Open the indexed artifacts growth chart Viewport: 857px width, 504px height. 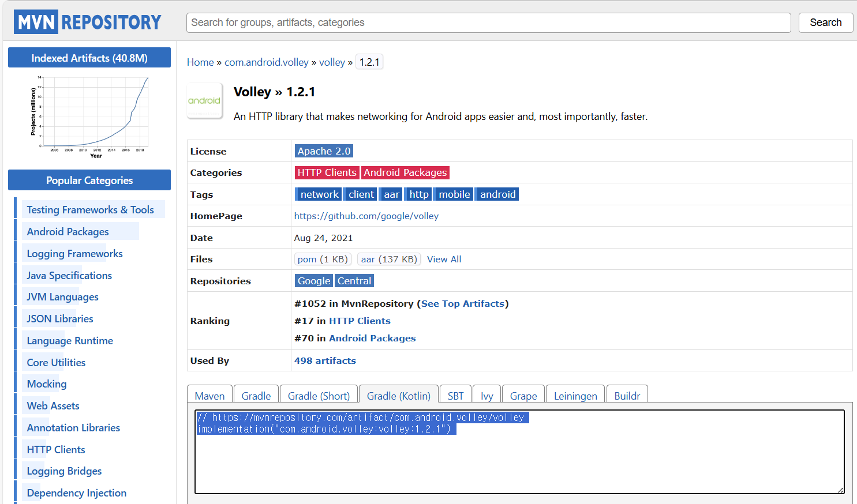coord(89,117)
